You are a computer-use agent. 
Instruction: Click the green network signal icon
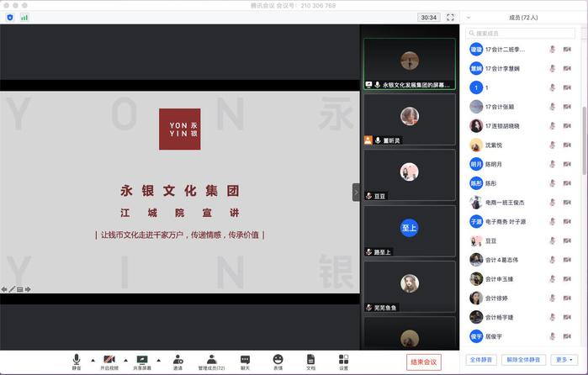[x=24, y=17]
